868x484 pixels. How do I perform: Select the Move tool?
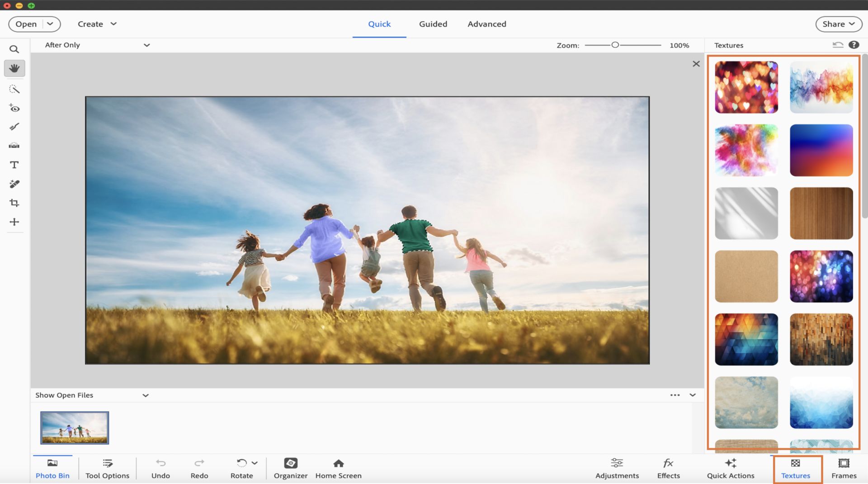pyautogui.click(x=14, y=222)
